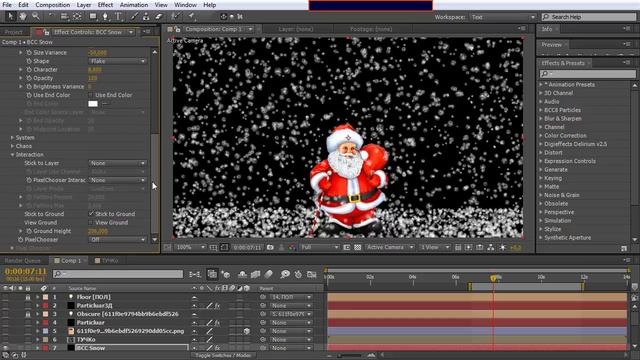Open the magnification 100% dropdown
The height and width of the screenshot is (360, 640).
[190, 247]
